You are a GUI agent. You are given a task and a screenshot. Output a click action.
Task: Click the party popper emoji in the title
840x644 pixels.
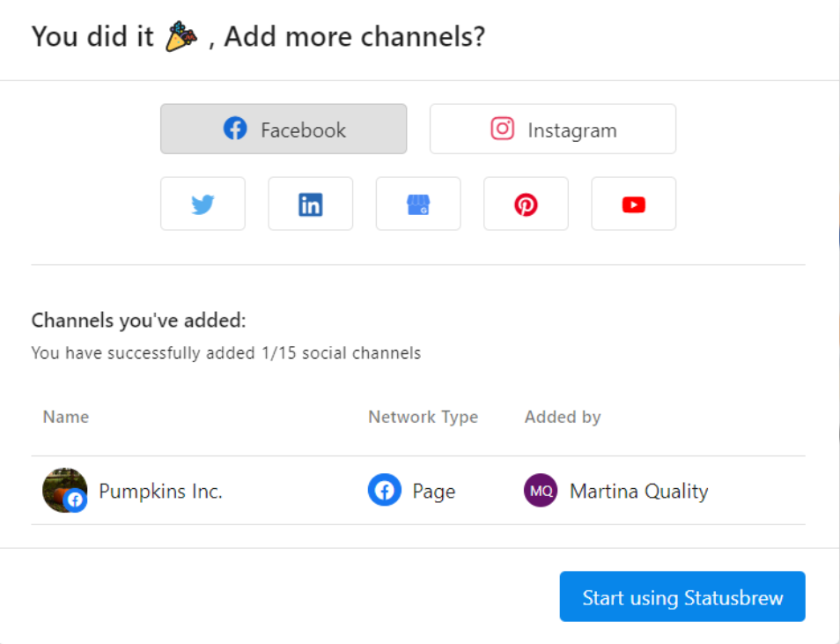click(181, 36)
